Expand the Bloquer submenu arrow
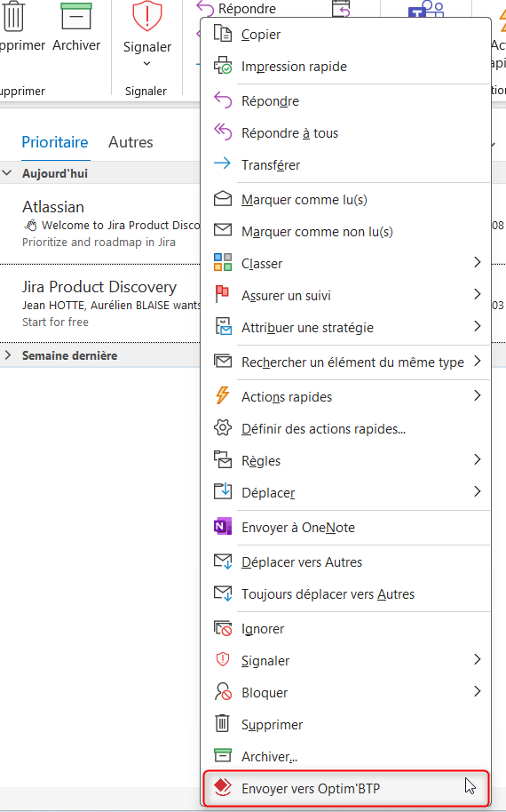Image resolution: width=506 pixels, height=812 pixels. (477, 691)
